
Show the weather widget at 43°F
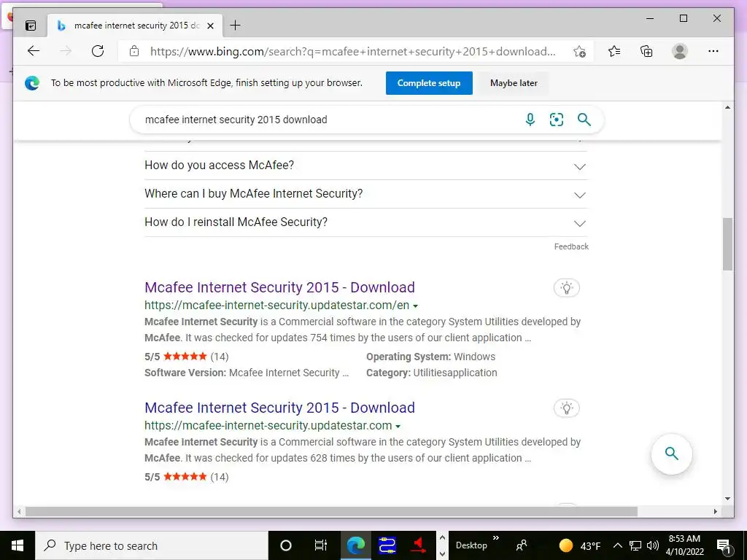click(580, 545)
